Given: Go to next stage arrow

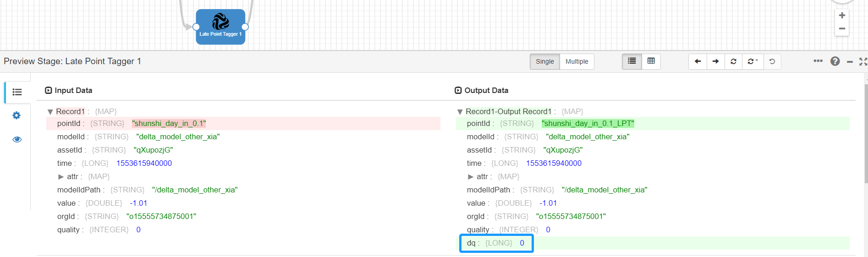Looking at the screenshot, I should coord(715,61).
